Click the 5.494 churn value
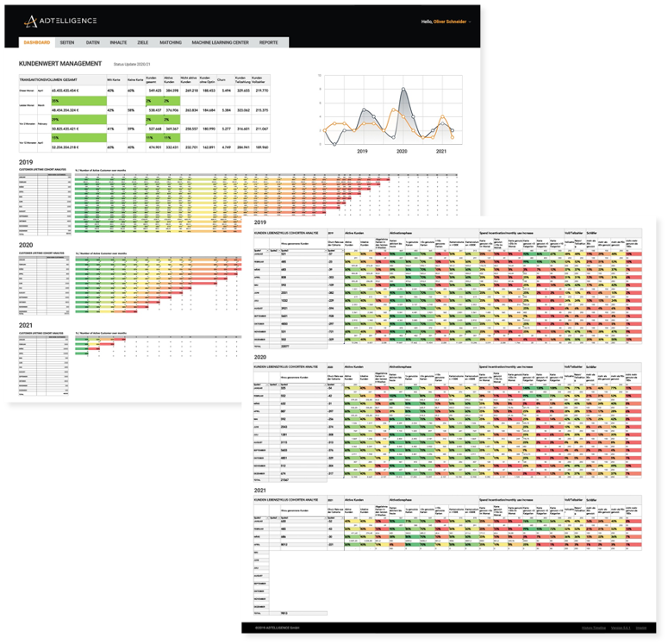Viewport: 668px width, 644px height. (x=226, y=91)
